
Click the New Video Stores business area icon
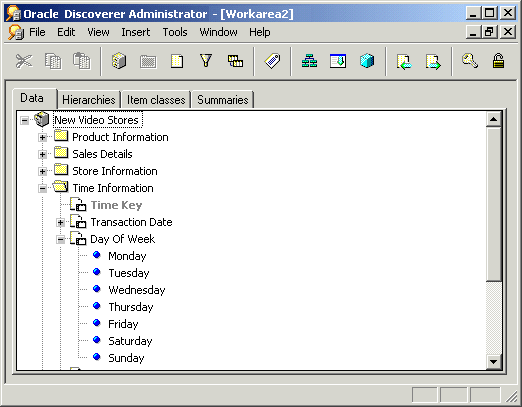(42, 119)
